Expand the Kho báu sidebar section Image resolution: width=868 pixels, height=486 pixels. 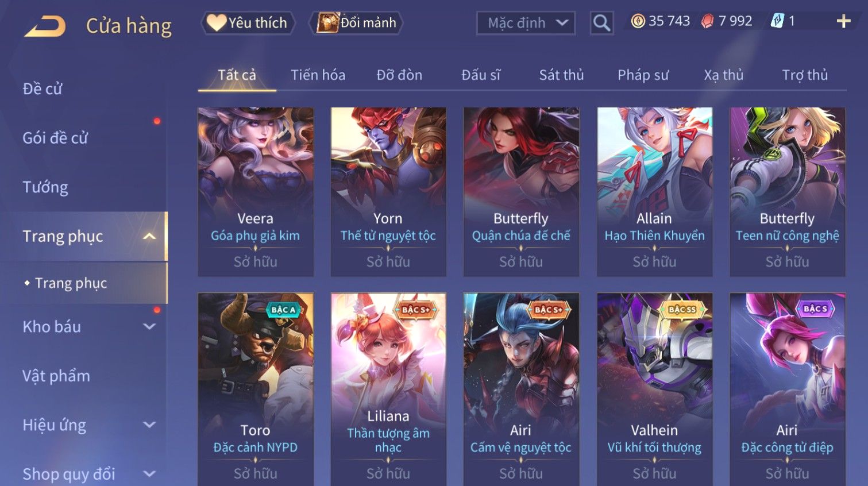[149, 326]
